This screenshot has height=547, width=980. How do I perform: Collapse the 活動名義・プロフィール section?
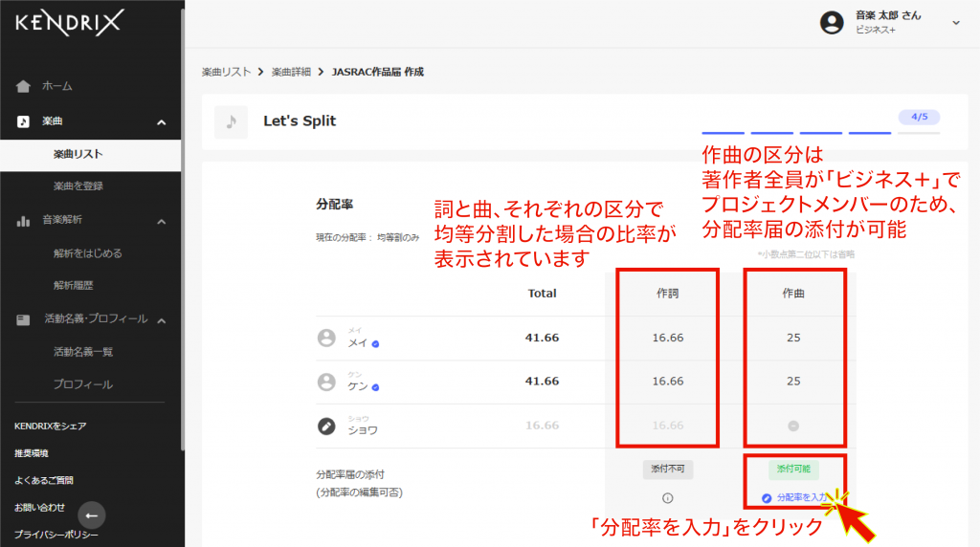[x=161, y=319]
